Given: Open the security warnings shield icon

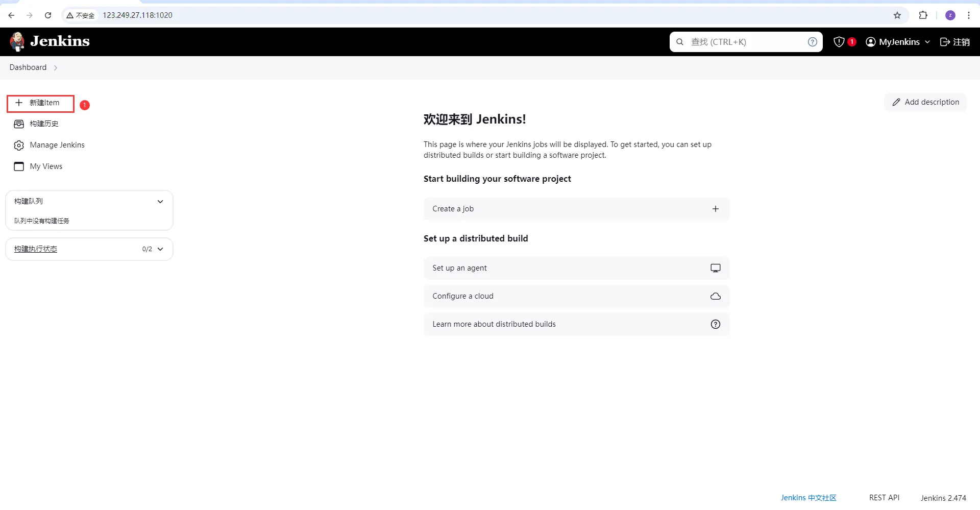Looking at the screenshot, I should tap(839, 42).
